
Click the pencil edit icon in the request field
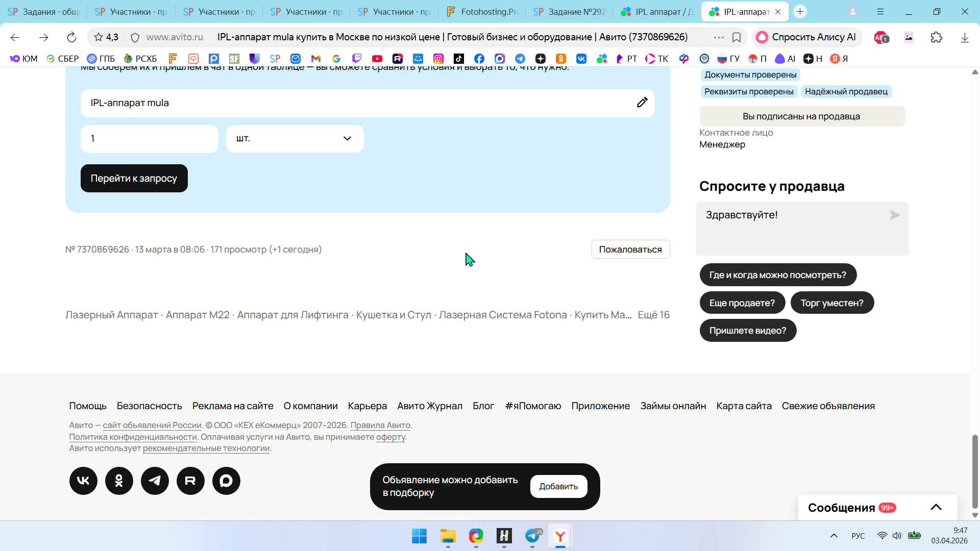pyautogui.click(x=642, y=103)
